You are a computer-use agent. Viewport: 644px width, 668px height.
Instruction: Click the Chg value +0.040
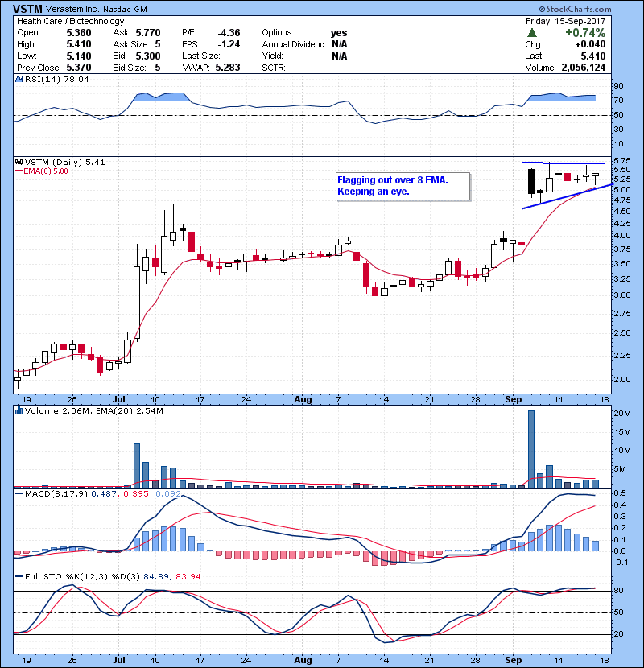click(590, 44)
